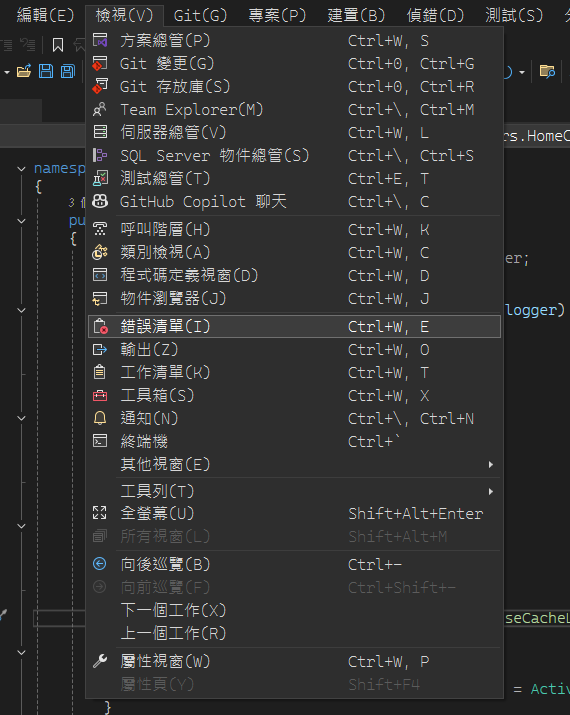Click the 通知 bell icon
Image resolution: width=570 pixels, height=715 pixels.
(100, 418)
